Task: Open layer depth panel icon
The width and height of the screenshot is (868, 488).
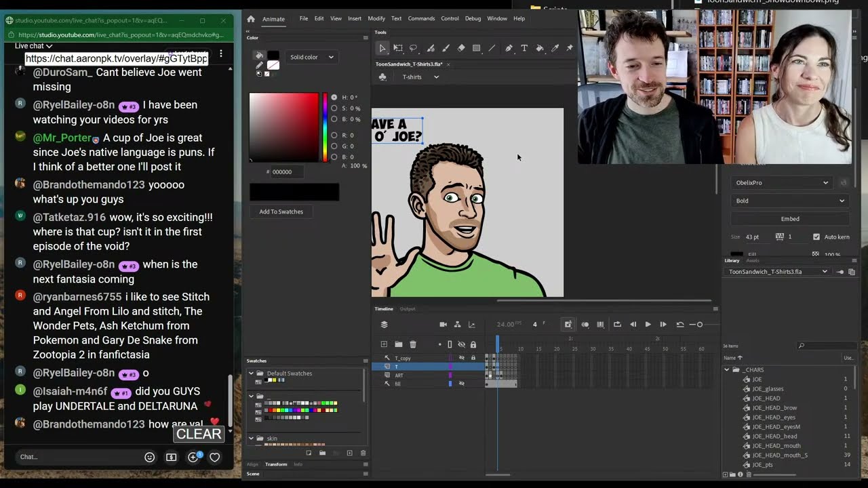Action: pyautogui.click(x=472, y=325)
